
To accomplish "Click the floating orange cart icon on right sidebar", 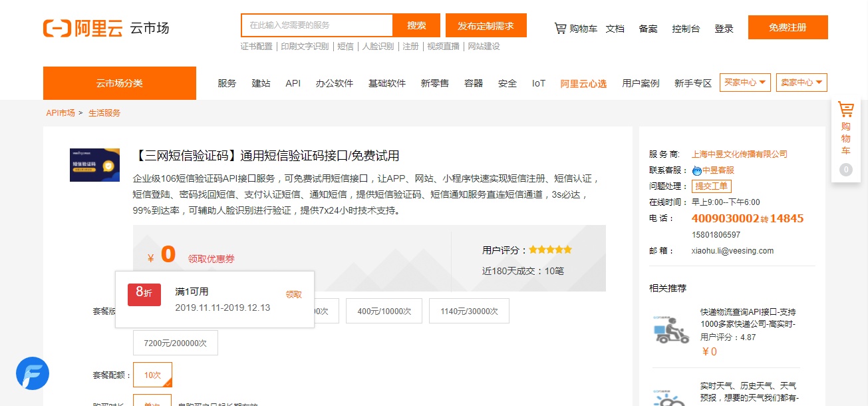I will 845,110.
